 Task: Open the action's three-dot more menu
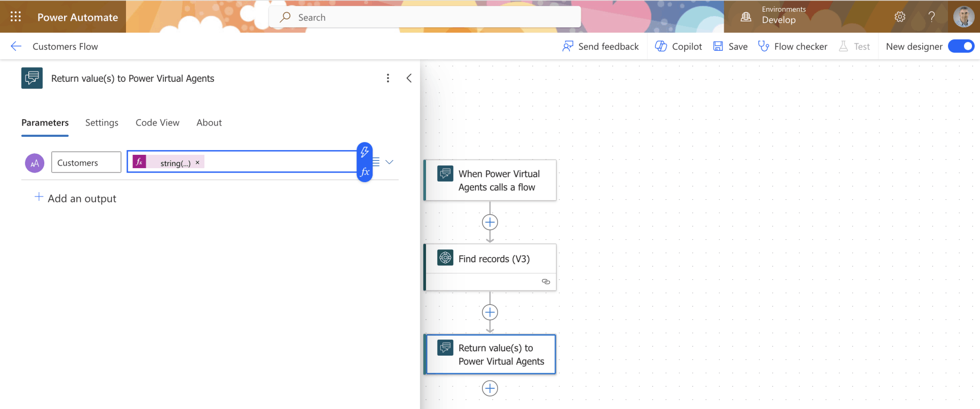(388, 78)
